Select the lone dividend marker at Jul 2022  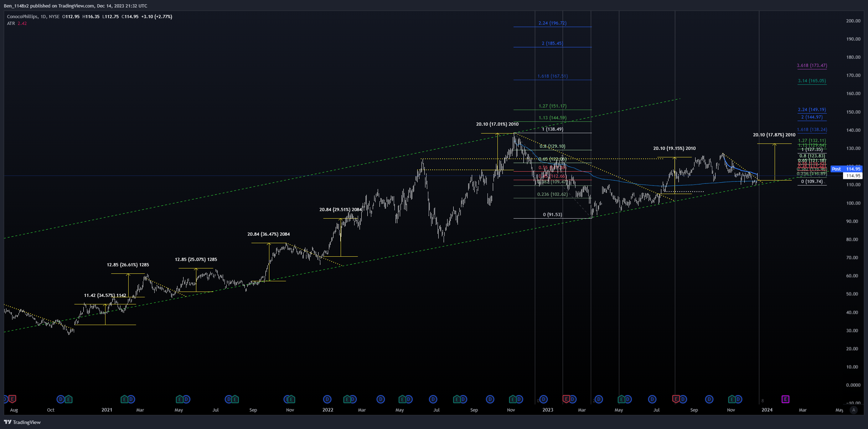click(433, 399)
